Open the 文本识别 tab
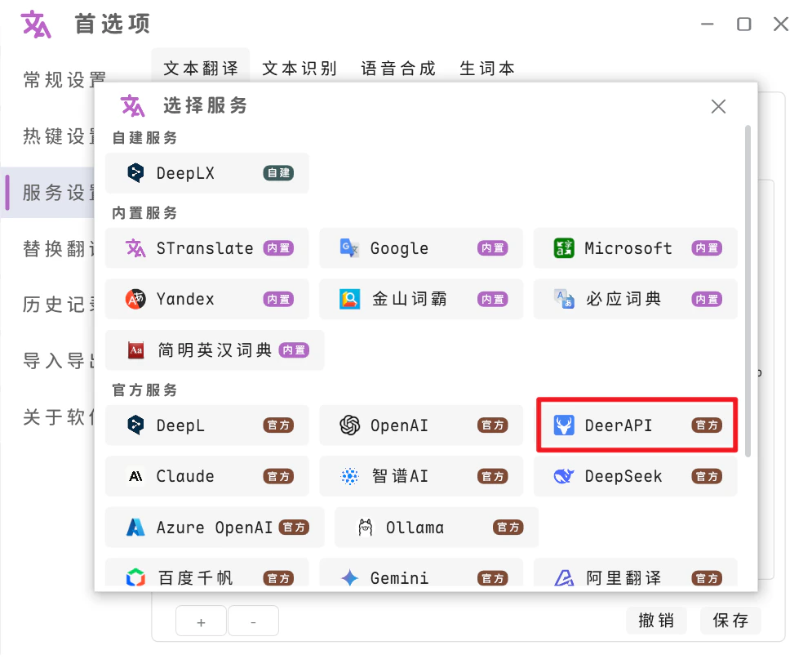Image resolution: width=812 pixels, height=659 pixels. pyautogui.click(x=300, y=68)
